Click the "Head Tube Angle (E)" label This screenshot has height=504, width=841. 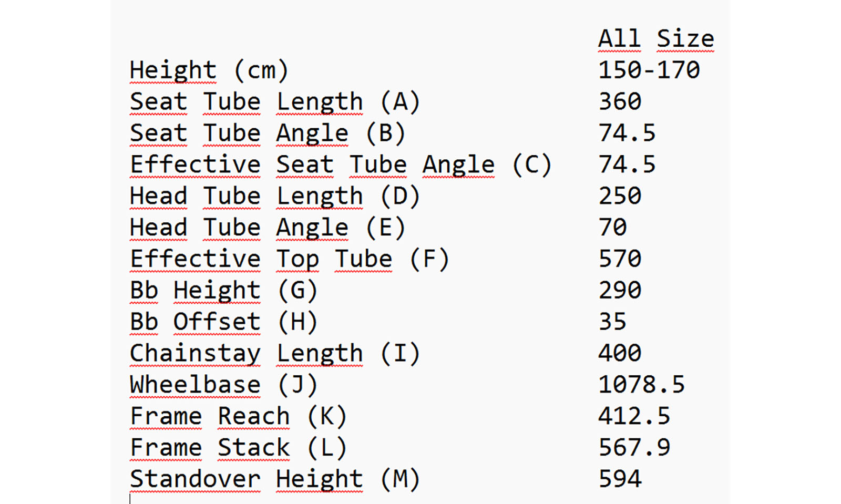point(267,228)
